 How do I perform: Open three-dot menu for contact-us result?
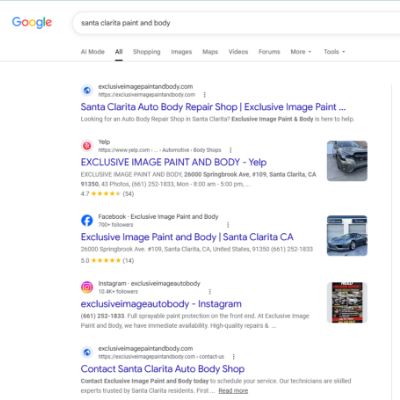tap(233, 357)
